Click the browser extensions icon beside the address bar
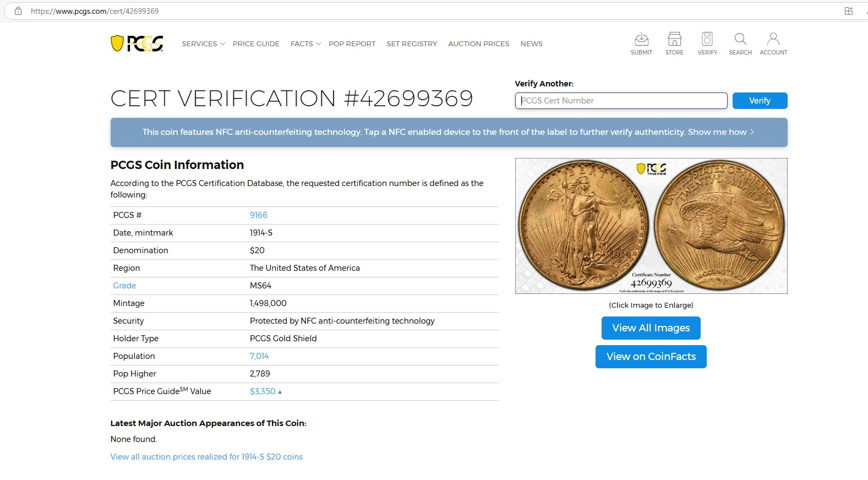This screenshot has width=868, height=480. 849,11
